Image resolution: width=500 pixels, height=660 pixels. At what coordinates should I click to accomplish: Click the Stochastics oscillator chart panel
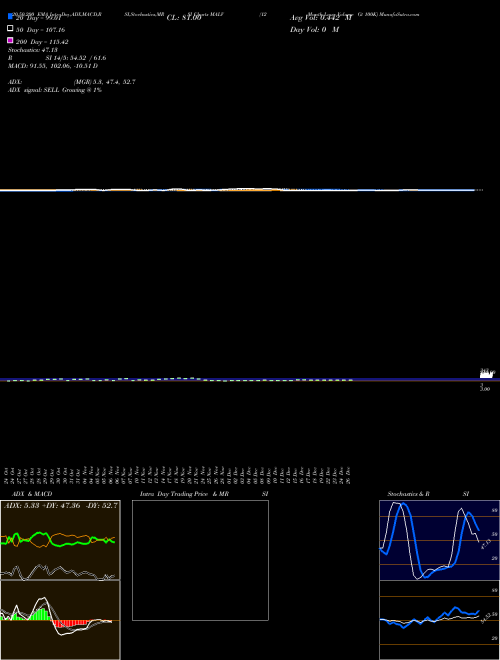coord(439,540)
